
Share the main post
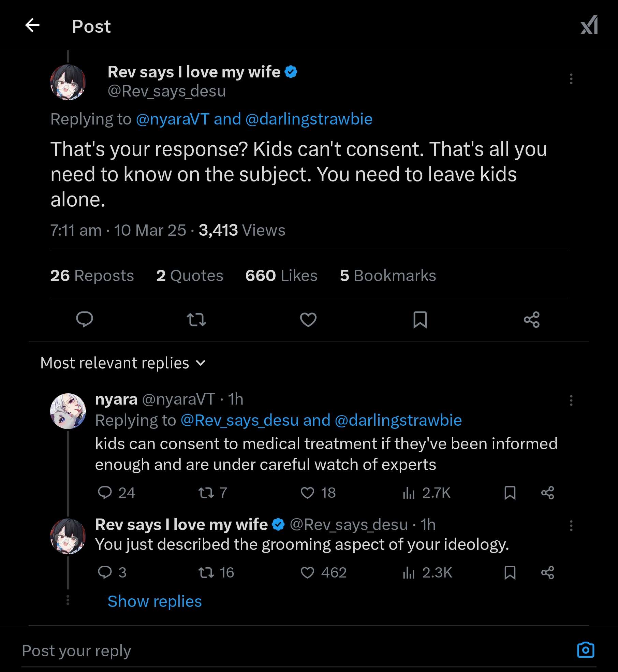click(531, 320)
